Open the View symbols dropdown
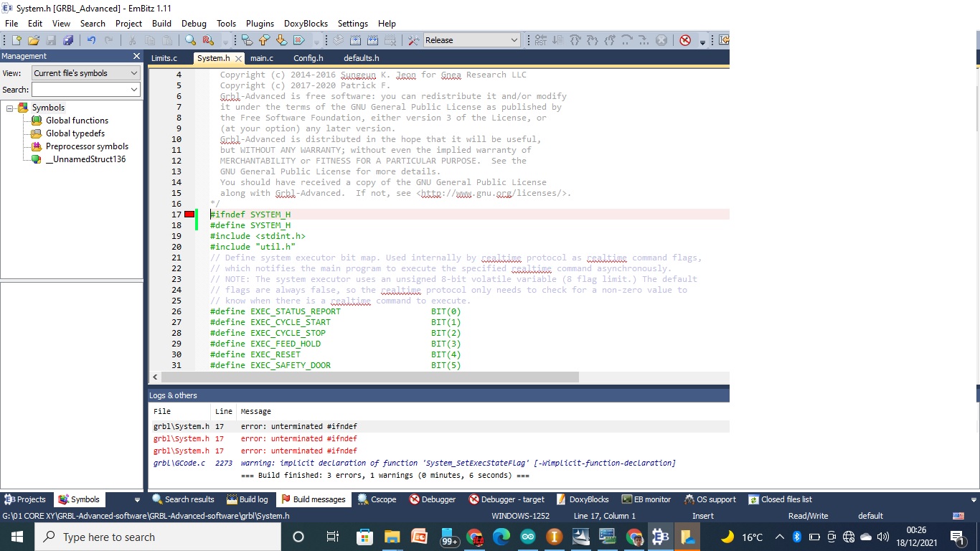The image size is (980, 551). click(133, 73)
